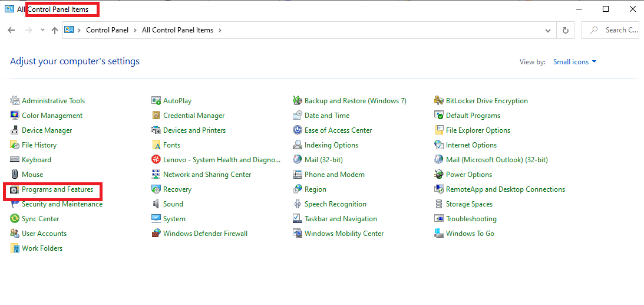
Task: Open the Administrative Tools icon
Action: point(15,101)
